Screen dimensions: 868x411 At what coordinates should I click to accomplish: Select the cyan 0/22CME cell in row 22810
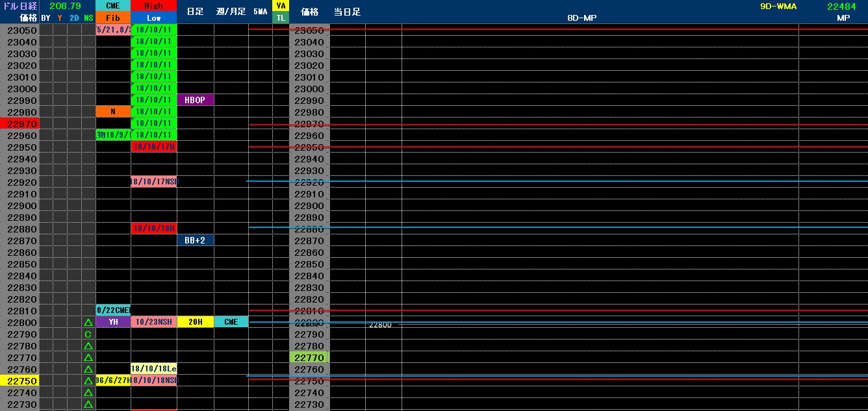coord(113,310)
